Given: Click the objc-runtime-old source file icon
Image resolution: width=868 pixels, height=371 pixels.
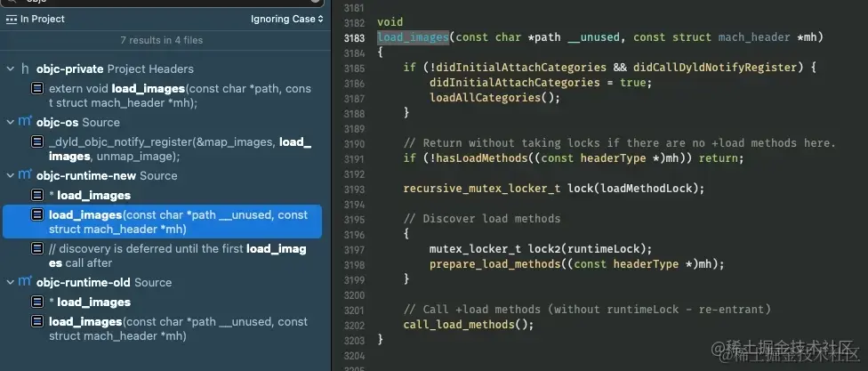Looking at the screenshot, I should pos(25,282).
